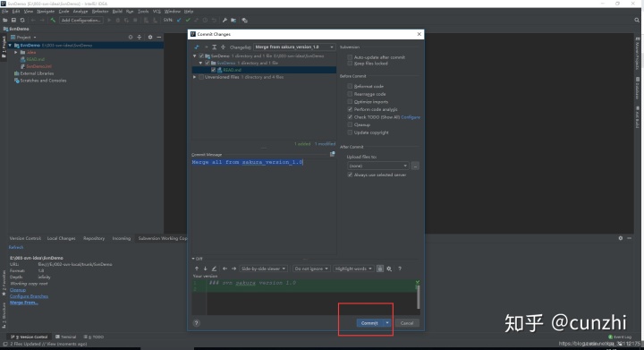The height and width of the screenshot is (350, 644).
Task: Click the Open folder icon in main toolbar
Action: 5,20
